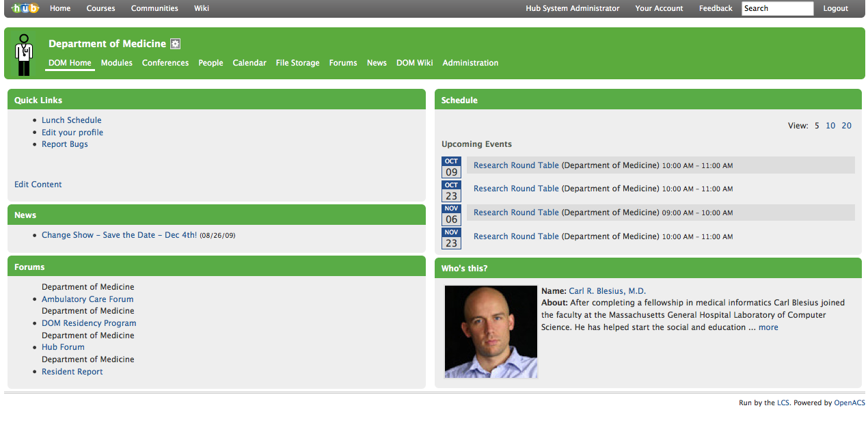
Task: Expand the About text with more link
Action: pos(768,327)
